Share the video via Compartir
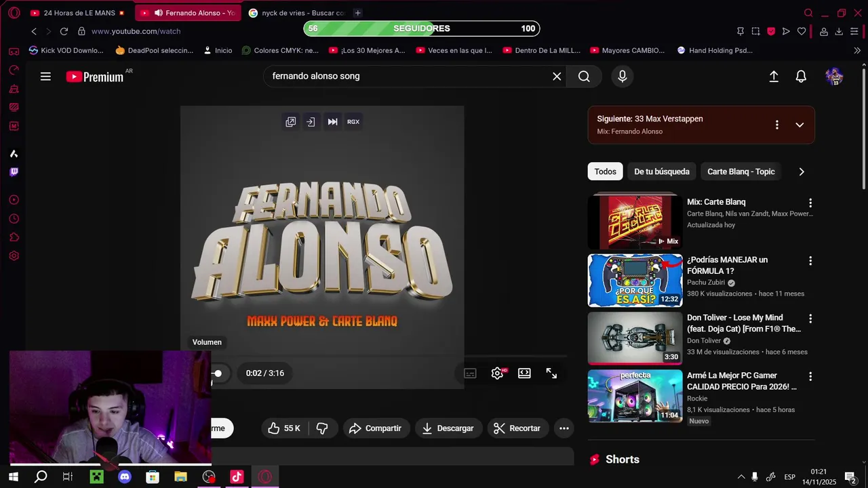This screenshot has height=488, width=868. 375,428
